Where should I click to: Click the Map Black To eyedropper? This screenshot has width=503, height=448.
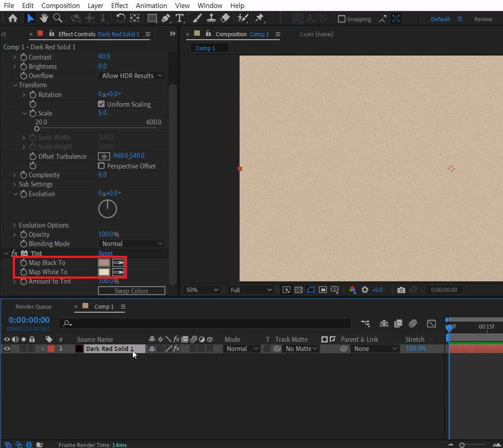pyautogui.click(x=118, y=263)
